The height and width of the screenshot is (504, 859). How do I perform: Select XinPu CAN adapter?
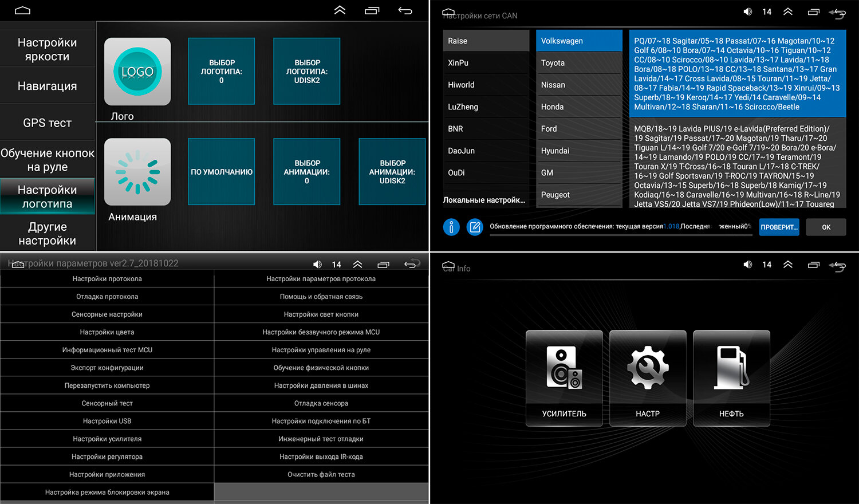coord(486,62)
